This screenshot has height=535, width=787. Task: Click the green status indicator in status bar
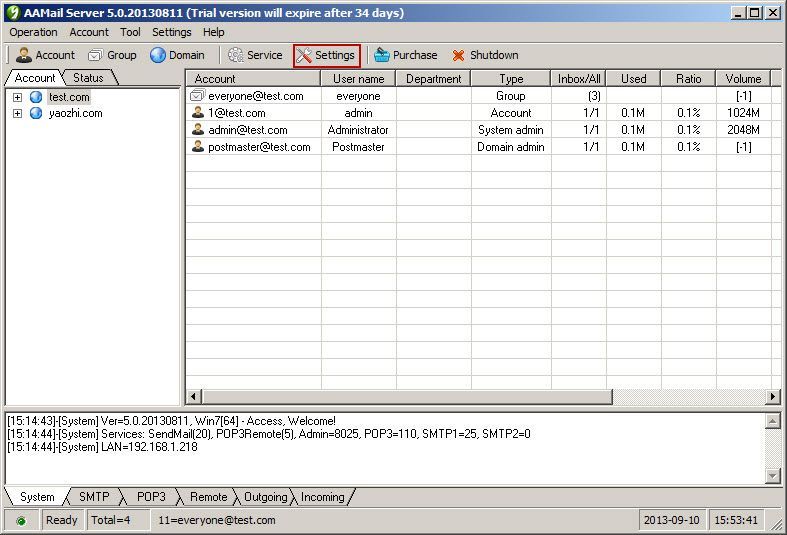pos(21,521)
